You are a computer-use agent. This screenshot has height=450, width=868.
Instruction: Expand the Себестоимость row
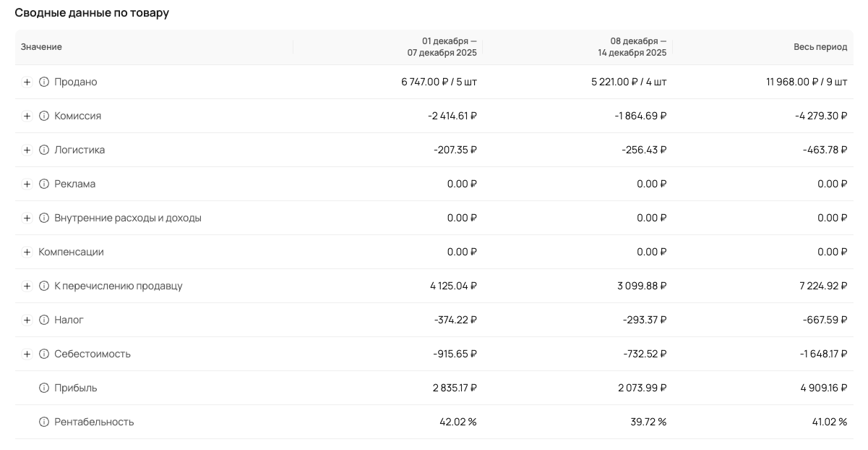(27, 354)
